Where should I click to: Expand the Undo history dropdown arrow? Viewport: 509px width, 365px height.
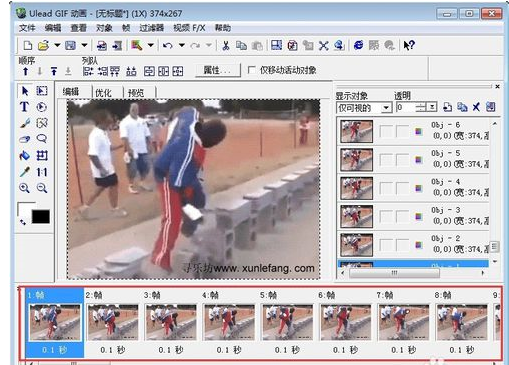tap(182, 45)
